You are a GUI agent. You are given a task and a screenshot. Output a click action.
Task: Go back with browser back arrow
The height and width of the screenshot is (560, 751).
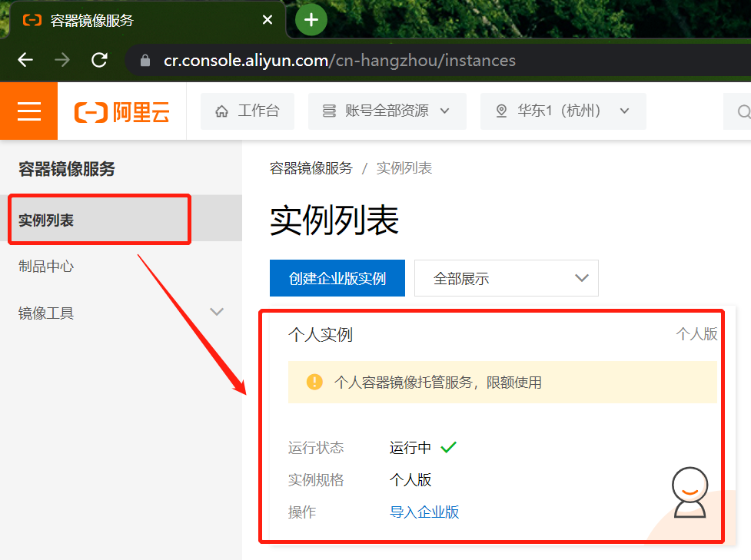(25, 61)
